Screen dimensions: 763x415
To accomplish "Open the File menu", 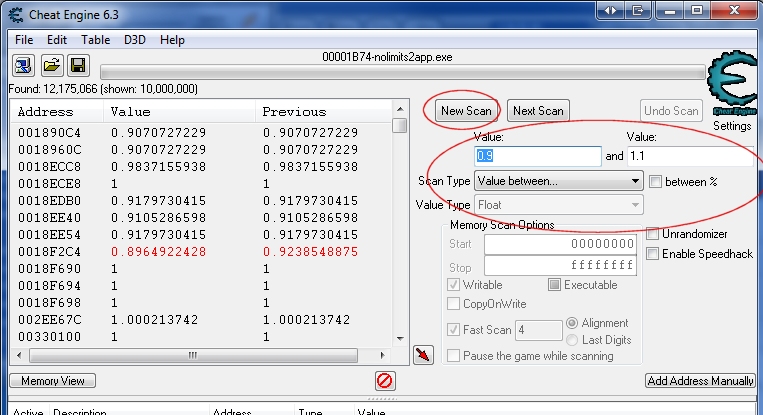I will [x=24, y=40].
